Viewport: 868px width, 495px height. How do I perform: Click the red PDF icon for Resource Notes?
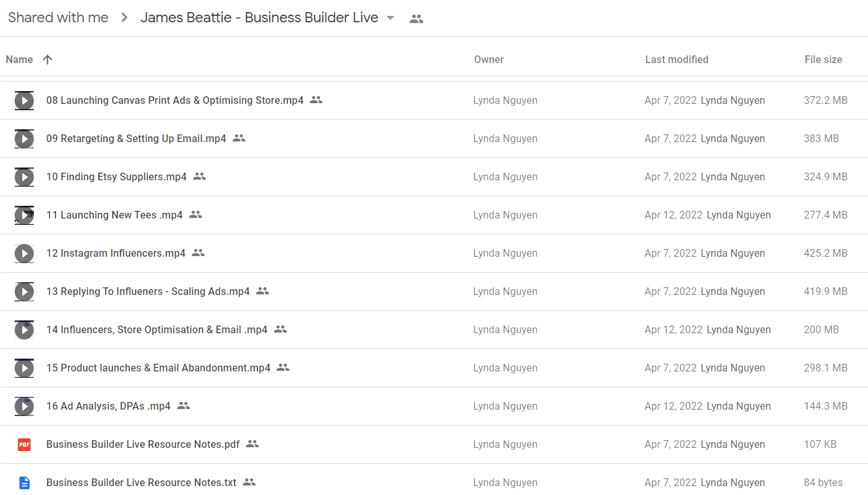24,444
